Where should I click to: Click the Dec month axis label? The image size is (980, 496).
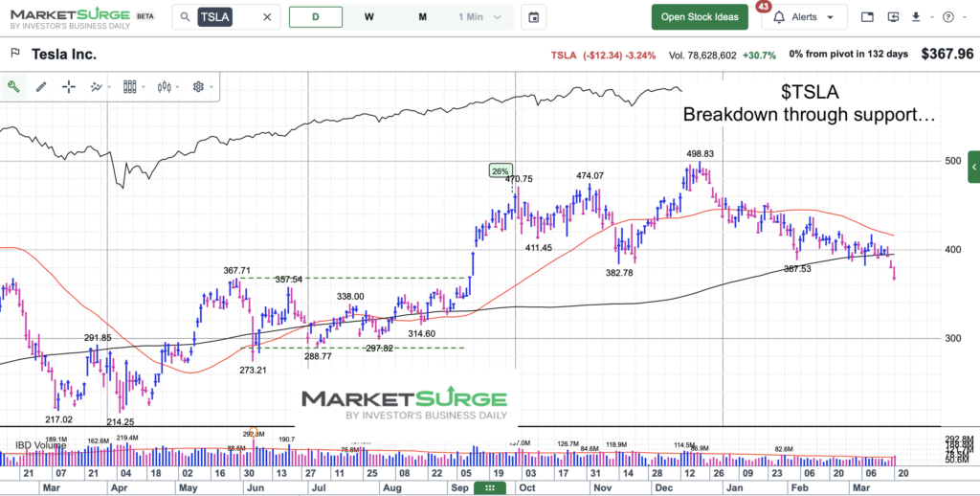(663, 488)
